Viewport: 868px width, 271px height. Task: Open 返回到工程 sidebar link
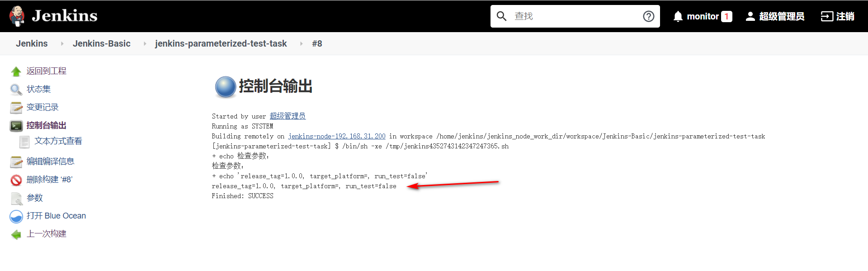coord(47,71)
